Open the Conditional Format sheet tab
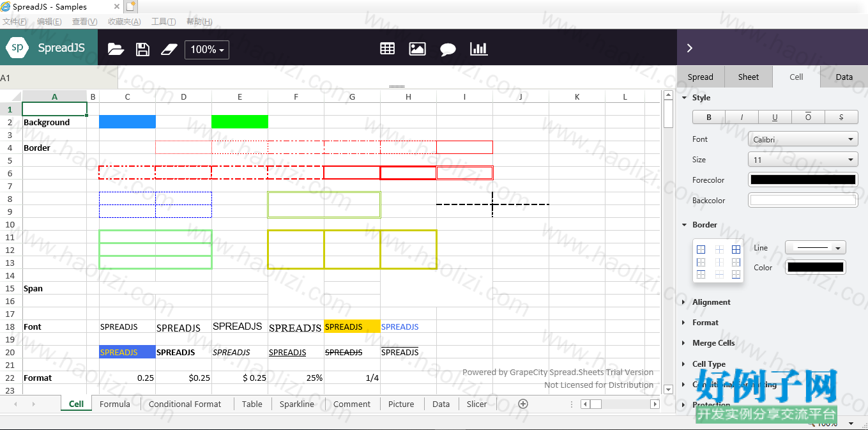Screen dimensions: 868x430 (185, 404)
